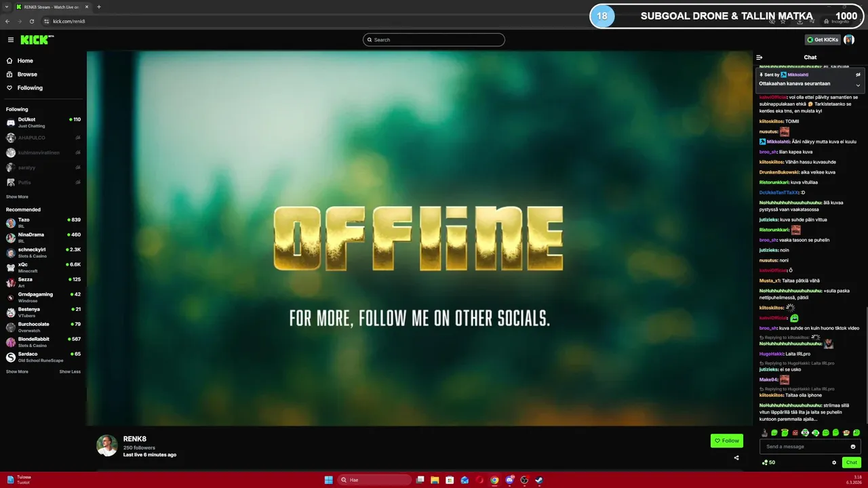Open the DcUkot followed channel

[43, 123]
